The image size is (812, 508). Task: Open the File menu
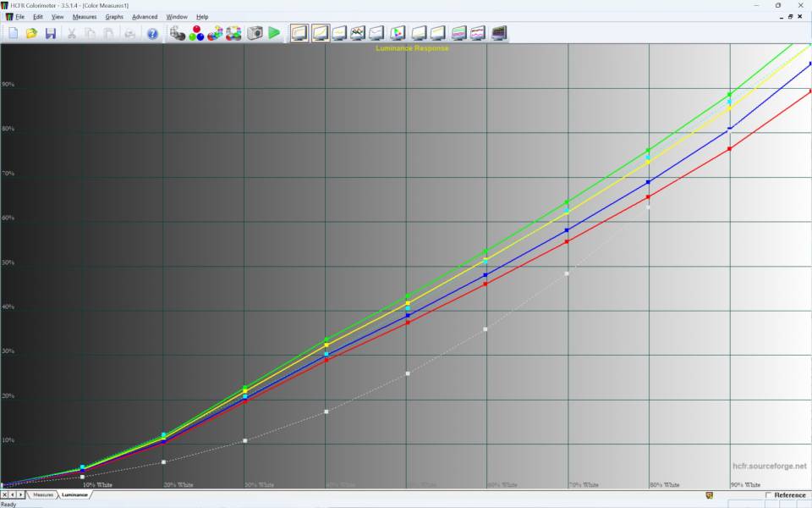click(x=19, y=17)
